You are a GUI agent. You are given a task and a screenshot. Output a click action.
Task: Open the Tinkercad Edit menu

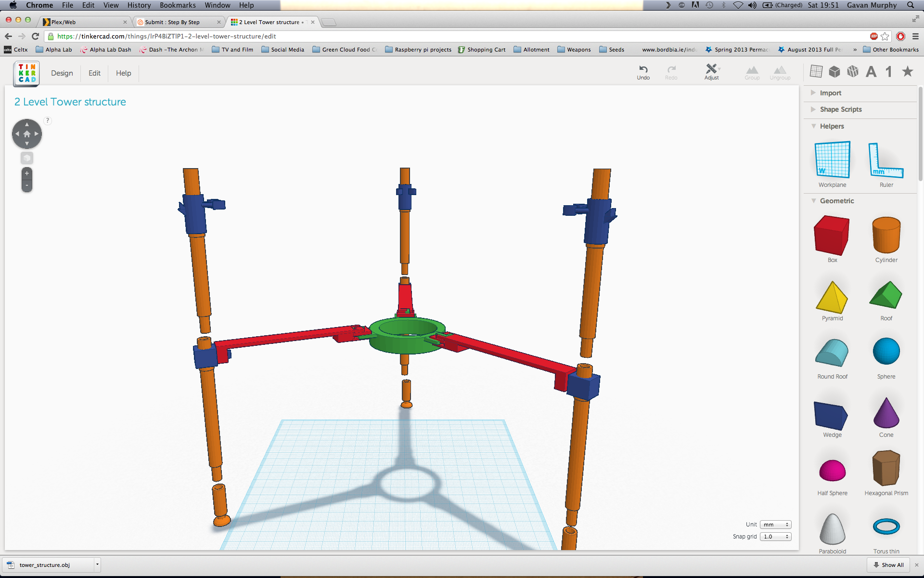point(94,73)
